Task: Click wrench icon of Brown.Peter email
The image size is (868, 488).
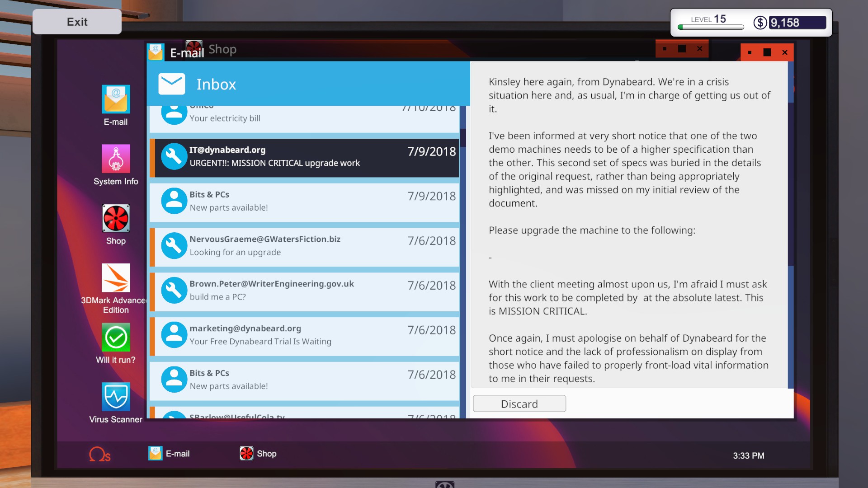Action: (x=174, y=290)
